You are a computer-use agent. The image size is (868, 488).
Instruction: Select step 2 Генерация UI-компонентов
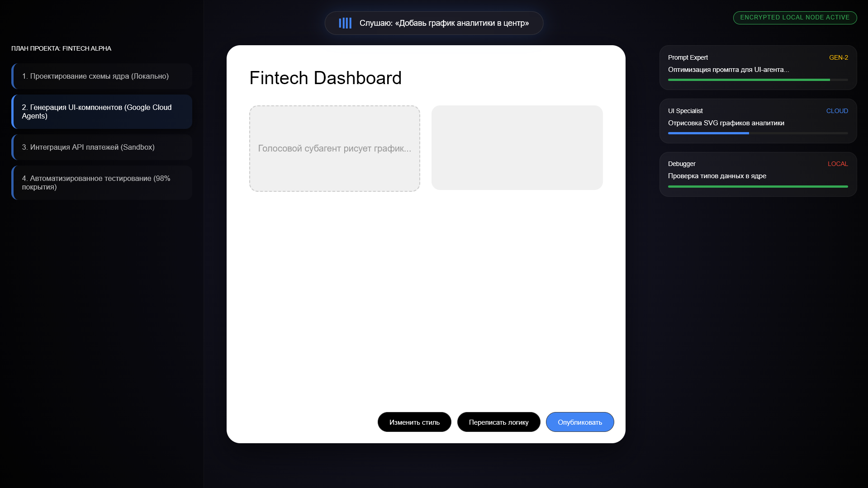click(x=102, y=112)
